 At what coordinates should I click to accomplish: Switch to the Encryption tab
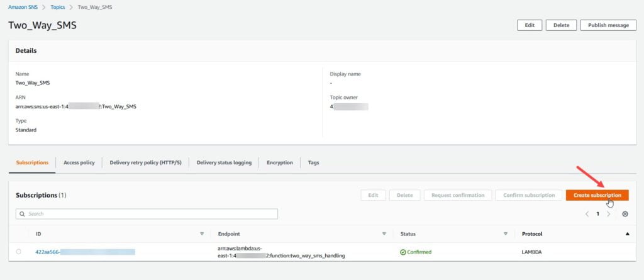point(280,162)
